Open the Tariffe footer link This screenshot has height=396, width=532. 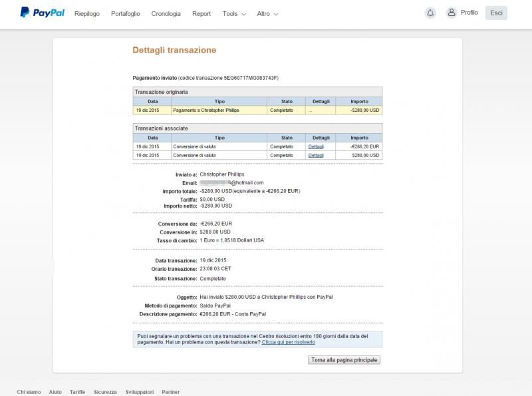point(77,392)
